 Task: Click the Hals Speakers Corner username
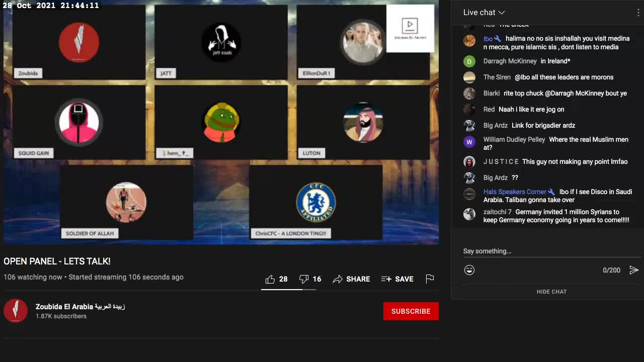(x=515, y=192)
